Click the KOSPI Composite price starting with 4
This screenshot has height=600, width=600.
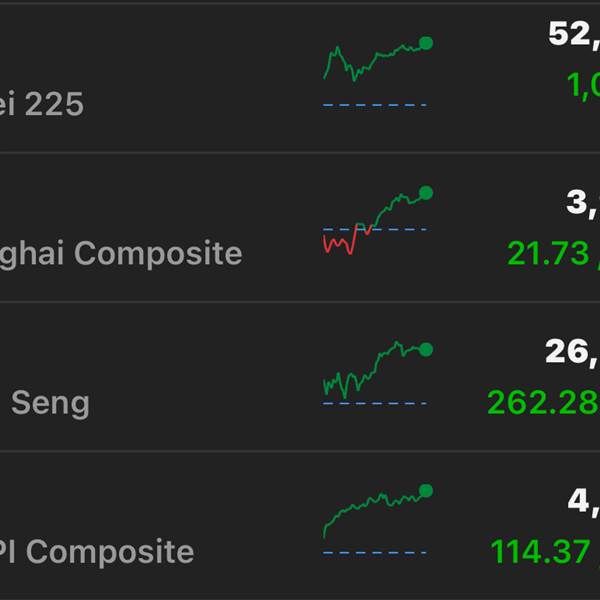coord(584,500)
